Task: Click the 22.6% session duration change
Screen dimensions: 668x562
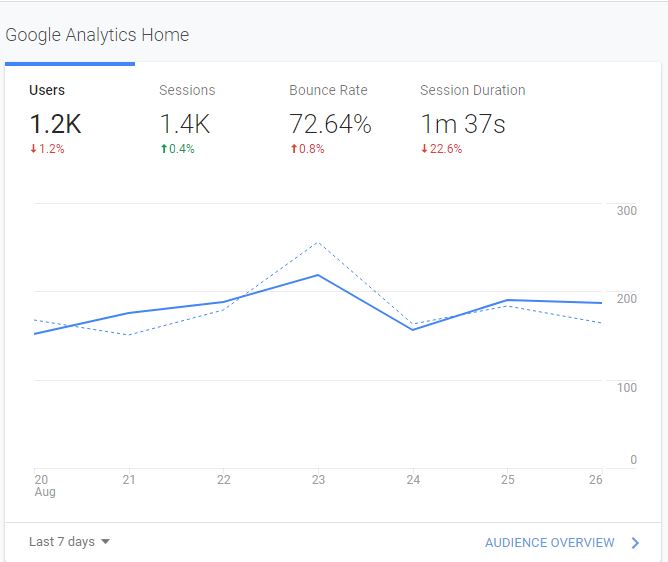Action: pos(441,149)
